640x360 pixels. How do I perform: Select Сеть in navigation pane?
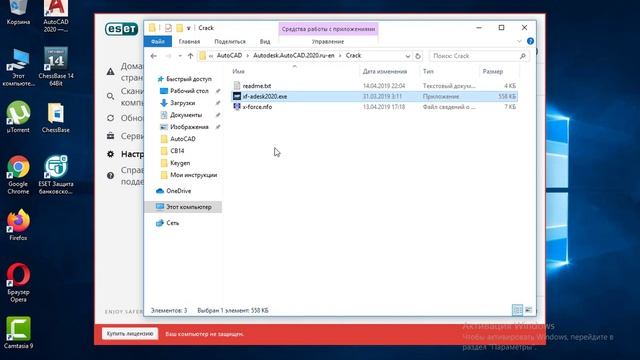click(x=172, y=223)
